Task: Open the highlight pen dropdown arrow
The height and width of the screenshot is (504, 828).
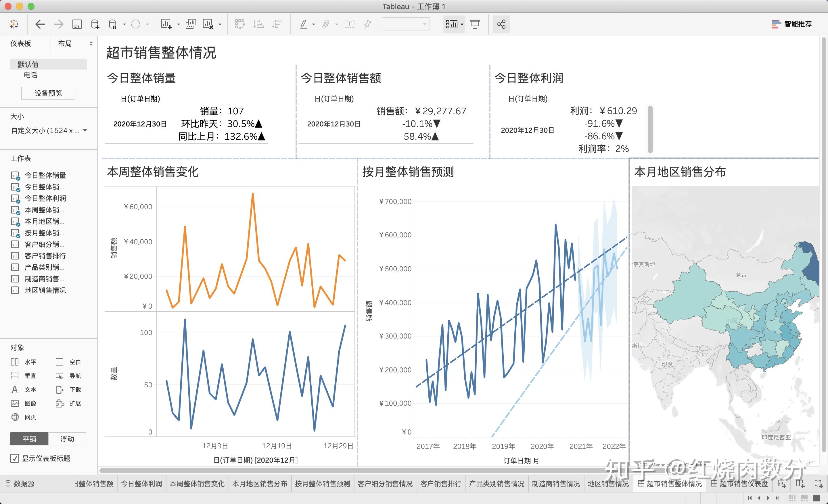Action: click(314, 24)
